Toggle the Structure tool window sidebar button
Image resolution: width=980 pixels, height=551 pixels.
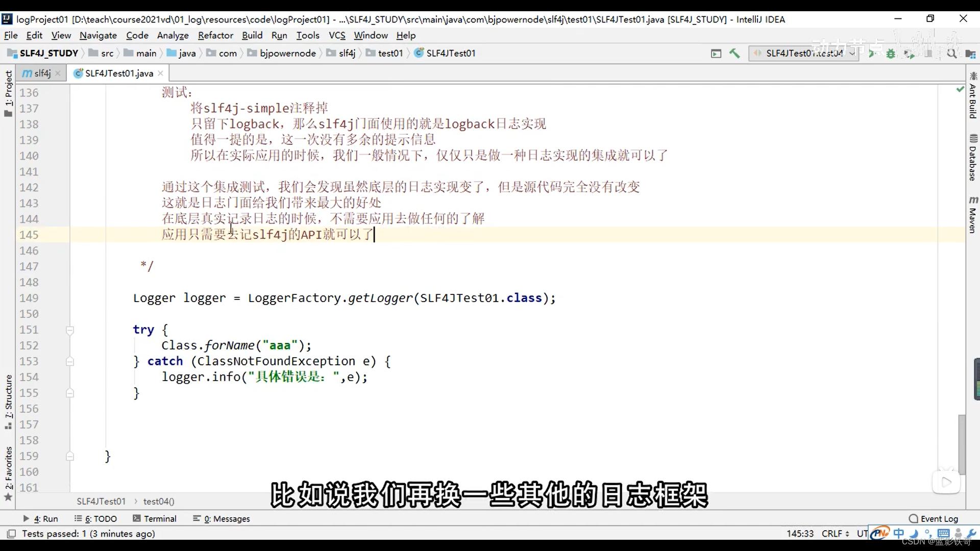point(8,402)
